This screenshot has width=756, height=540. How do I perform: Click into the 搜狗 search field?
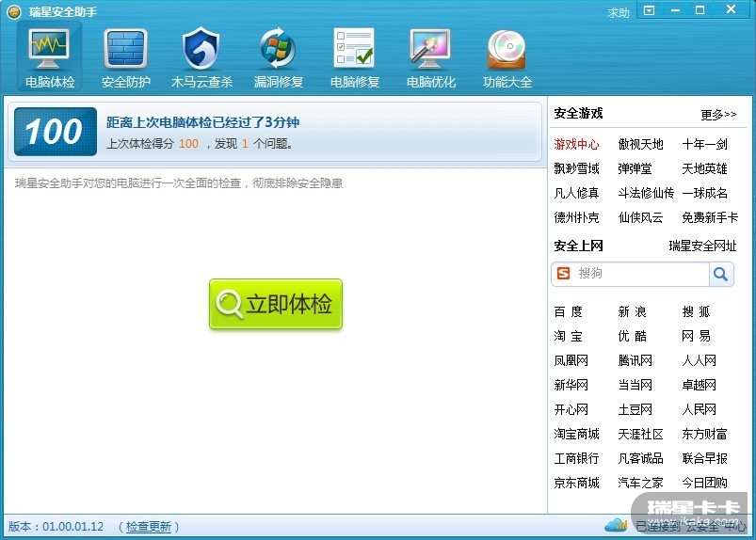[641, 274]
